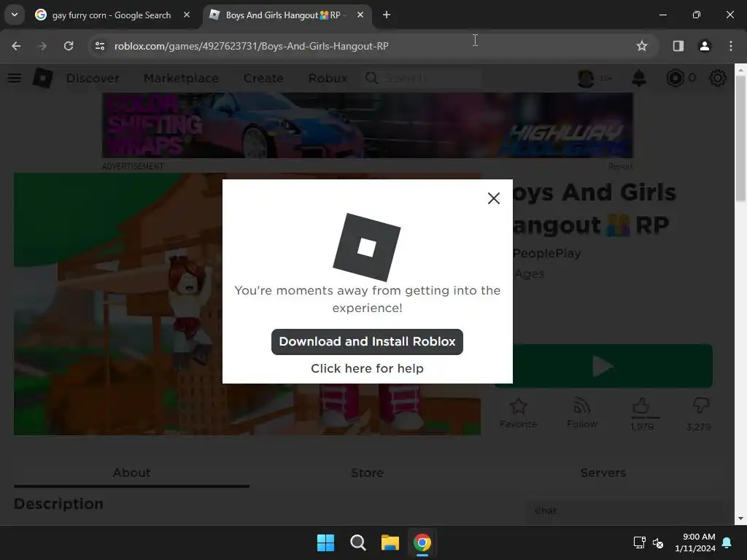Open the notifications bell
Screen dimensions: 747x560
tap(639, 78)
